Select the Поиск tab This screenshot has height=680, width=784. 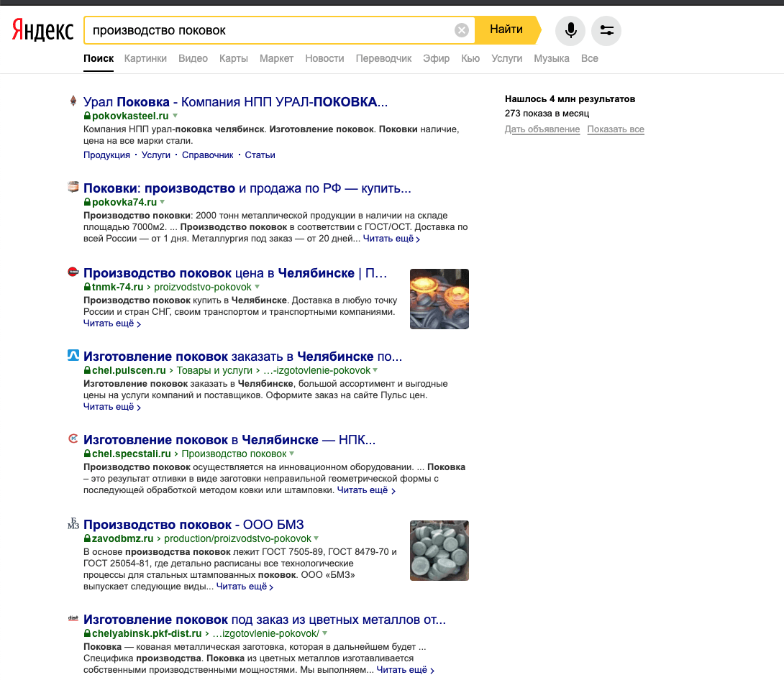(x=99, y=58)
